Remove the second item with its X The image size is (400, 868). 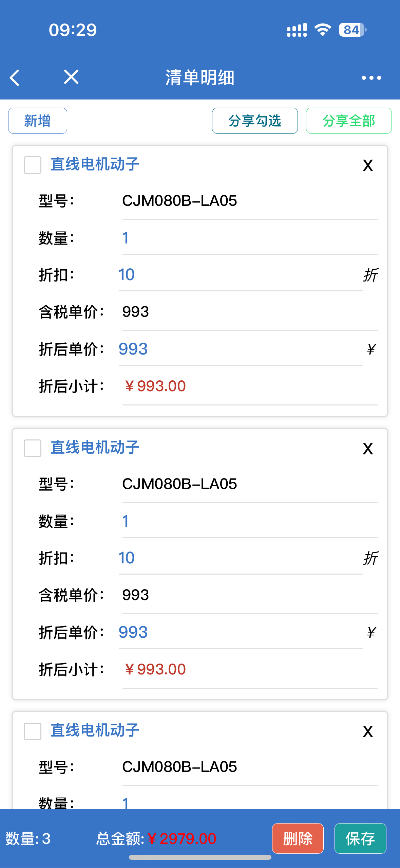click(368, 449)
